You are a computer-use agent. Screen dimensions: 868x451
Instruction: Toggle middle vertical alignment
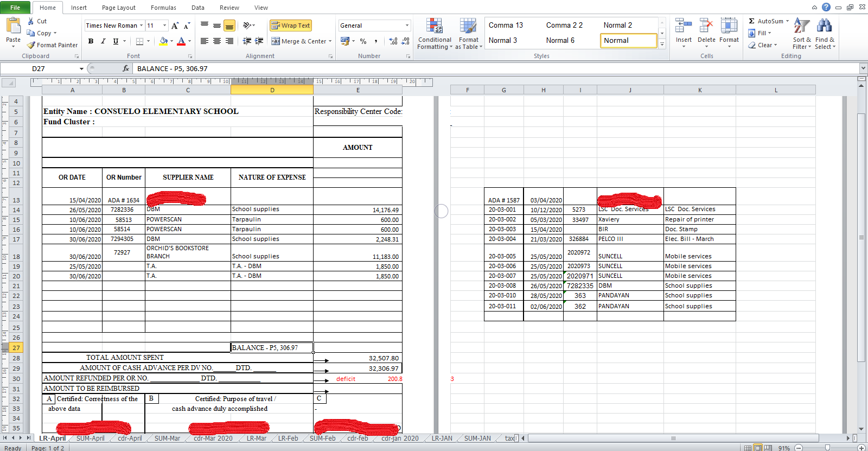pyautogui.click(x=217, y=26)
